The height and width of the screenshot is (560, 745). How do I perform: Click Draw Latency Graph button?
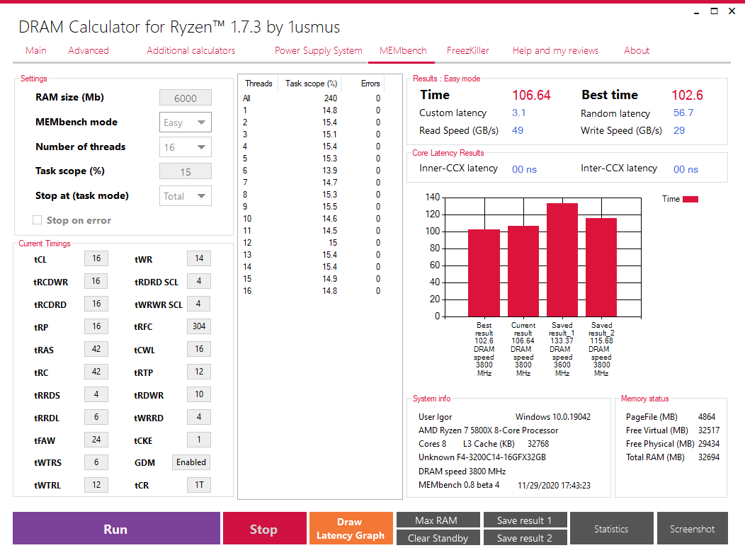[351, 528]
